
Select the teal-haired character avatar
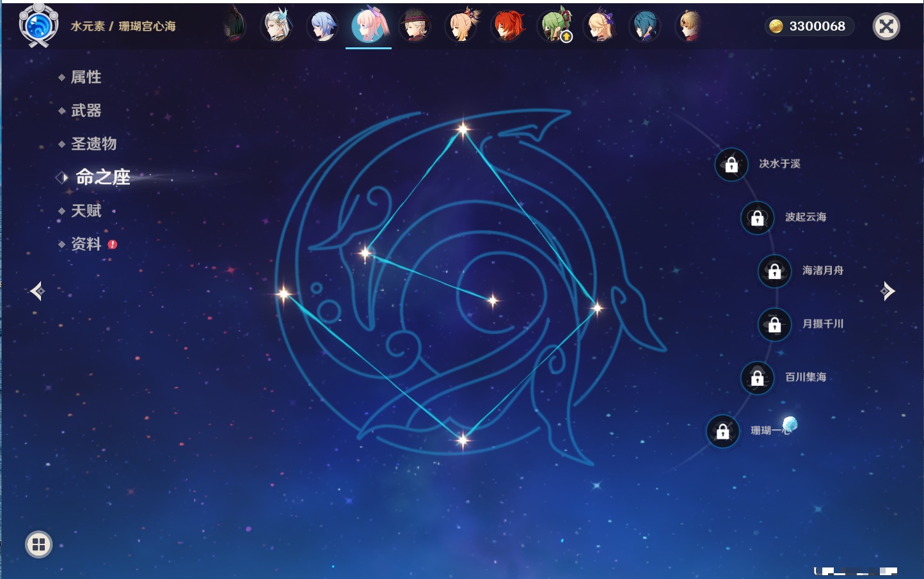click(644, 26)
